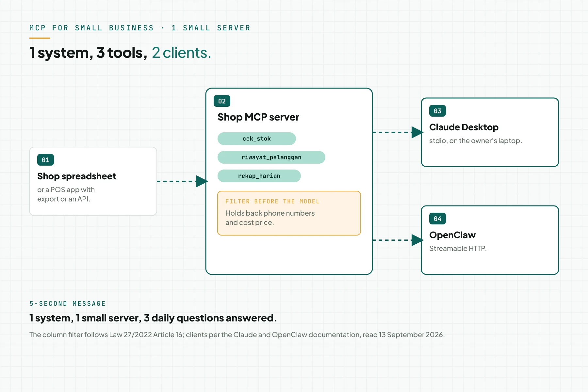Click the '2 clients.' headline text

tap(182, 53)
